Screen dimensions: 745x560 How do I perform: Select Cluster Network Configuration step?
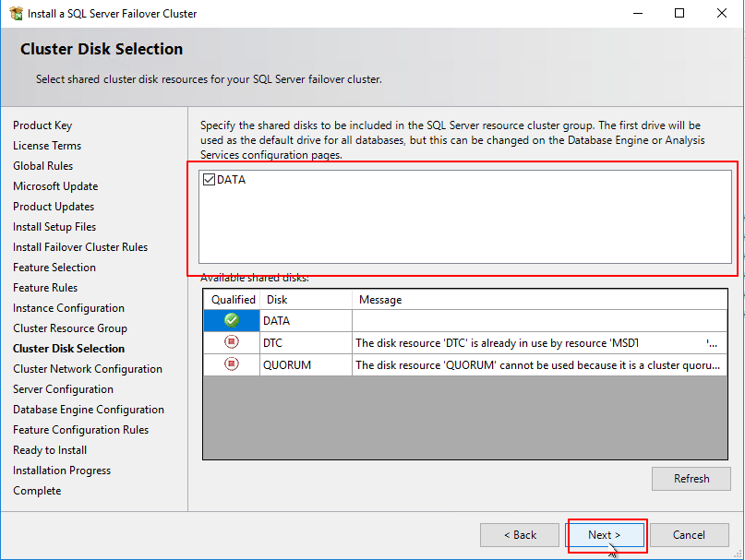pyautogui.click(x=87, y=368)
